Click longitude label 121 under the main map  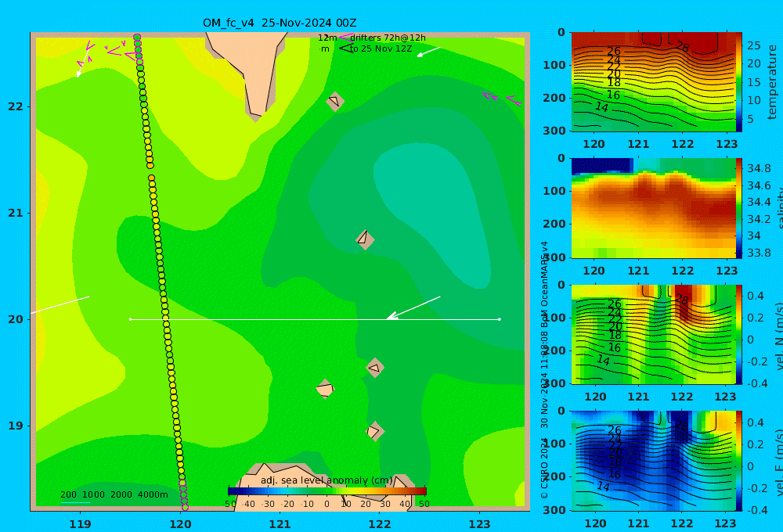[280, 524]
